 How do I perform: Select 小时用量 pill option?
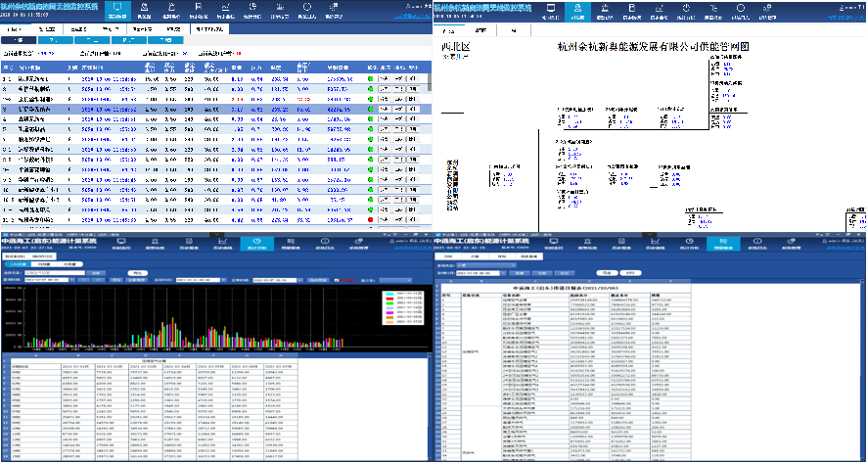(x=18, y=264)
